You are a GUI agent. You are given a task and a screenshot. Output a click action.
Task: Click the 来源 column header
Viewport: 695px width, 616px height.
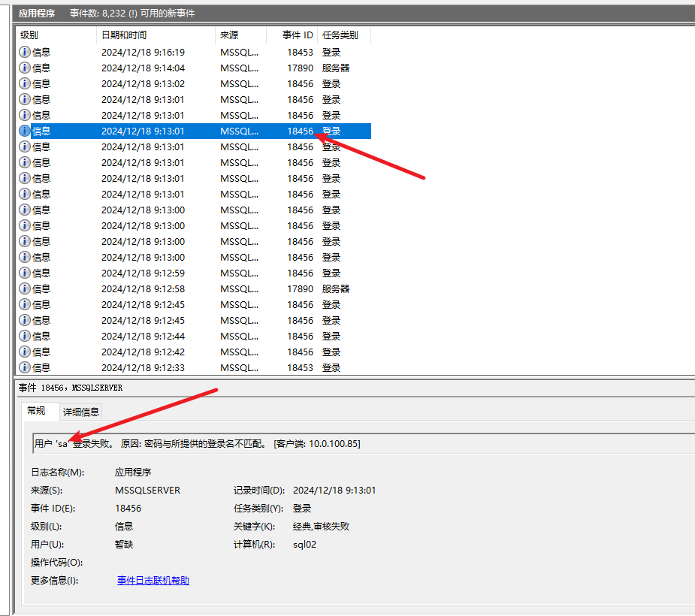240,35
